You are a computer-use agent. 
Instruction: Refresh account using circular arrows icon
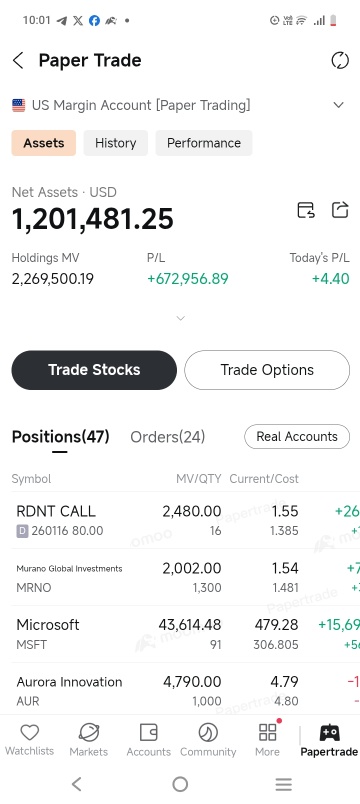339,61
